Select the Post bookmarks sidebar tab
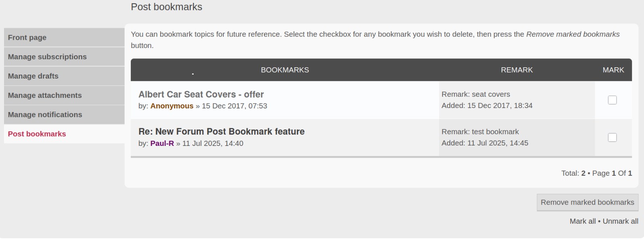 pyautogui.click(x=64, y=134)
